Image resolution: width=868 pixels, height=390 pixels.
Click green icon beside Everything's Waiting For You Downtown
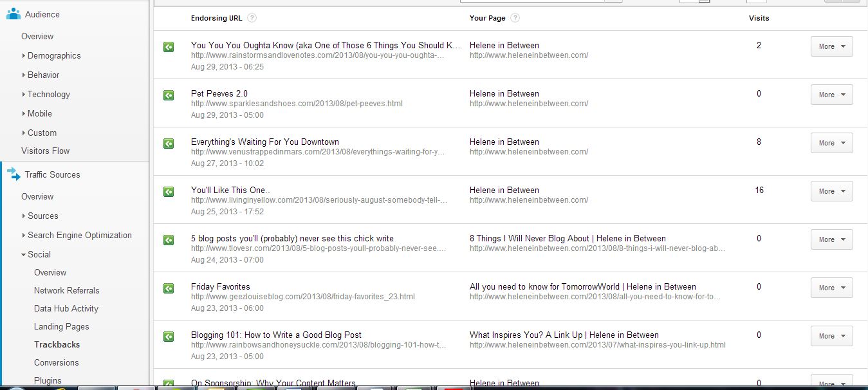169,144
